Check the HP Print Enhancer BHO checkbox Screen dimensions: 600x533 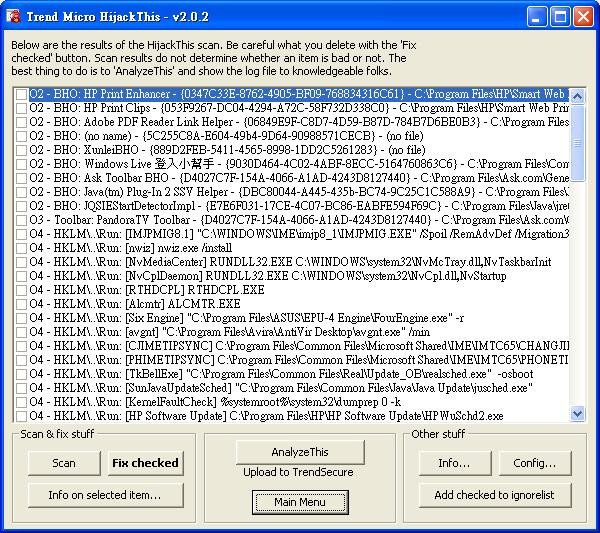(x=21, y=94)
